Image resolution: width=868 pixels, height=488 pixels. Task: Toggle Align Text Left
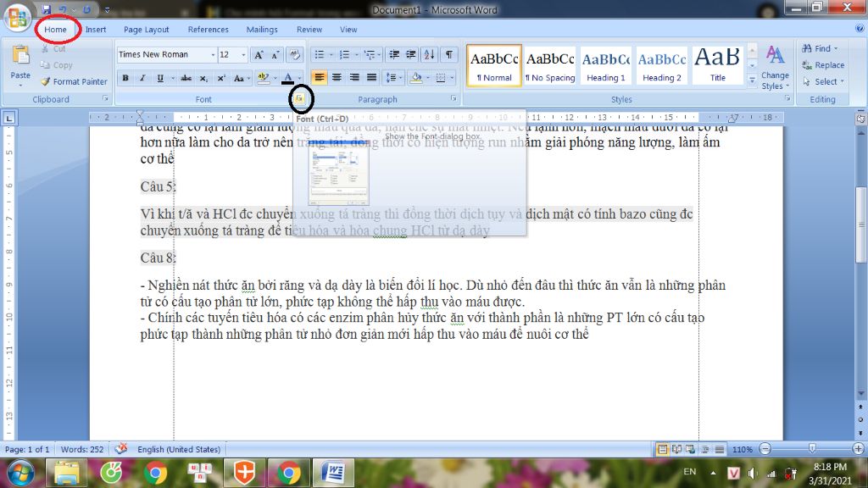(319, 78)
